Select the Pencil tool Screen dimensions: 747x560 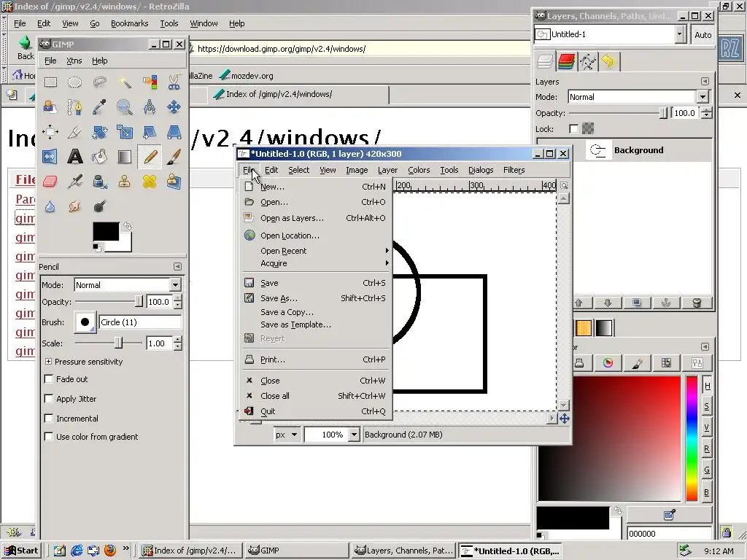[150, 157]
